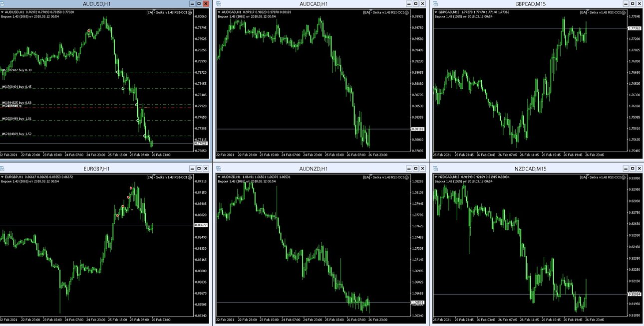The height and width of the screenshot is (326, 644).
Task: Click the current price label 0.77028
Action: [201, 143]
